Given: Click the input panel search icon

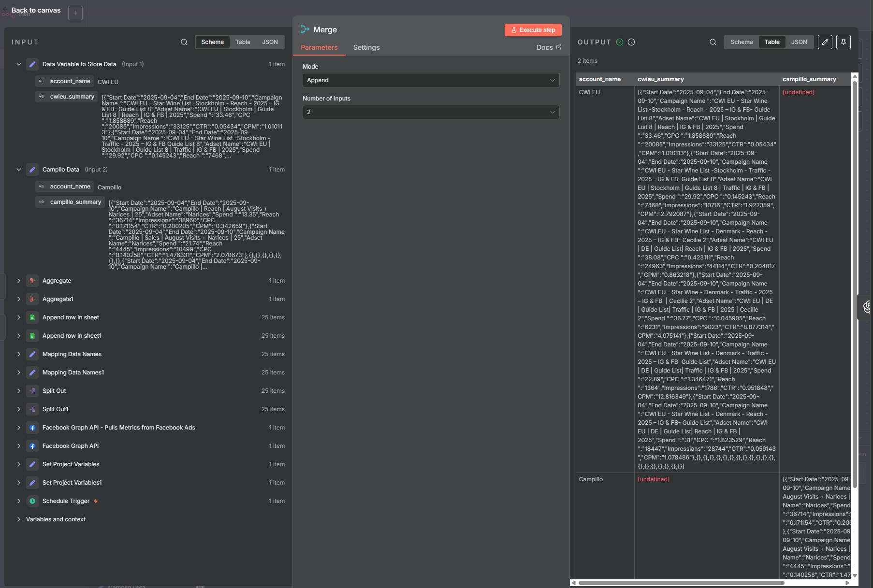Looking at the screenshot, I should point(184,42).
